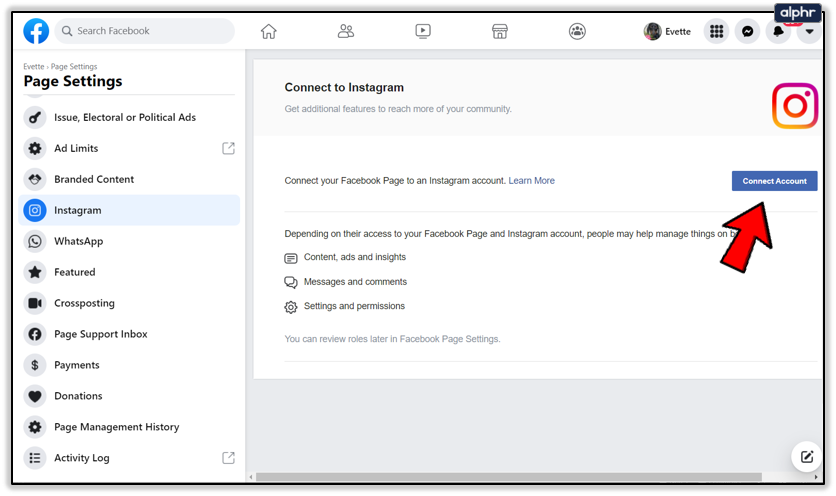Open Page Support Inbox
This screenshot has width=836, height=496.
point(129,334)
